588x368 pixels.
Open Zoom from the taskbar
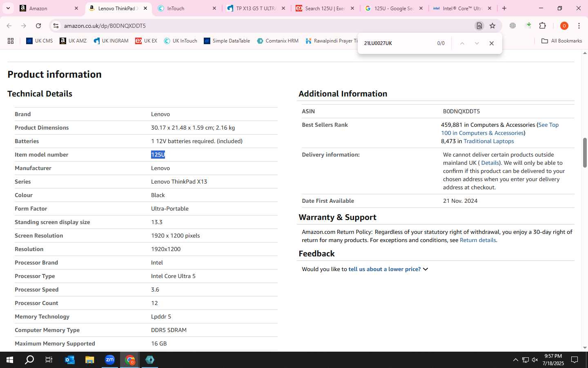click(x=110, y=360)
